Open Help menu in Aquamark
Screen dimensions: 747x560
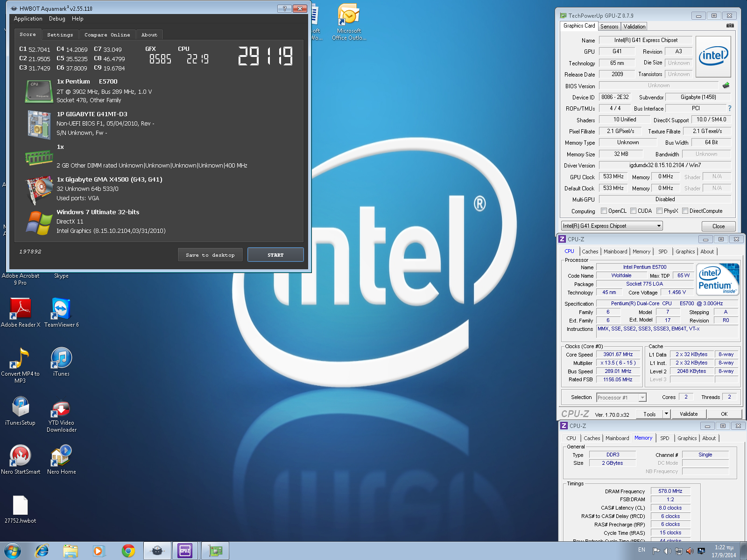(x=78, y=19)
